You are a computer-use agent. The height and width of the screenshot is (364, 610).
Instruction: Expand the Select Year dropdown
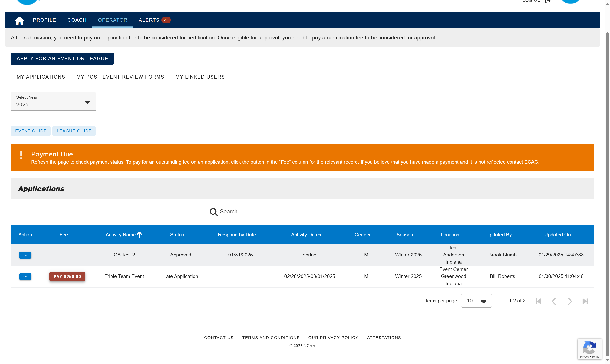(53, 101)
